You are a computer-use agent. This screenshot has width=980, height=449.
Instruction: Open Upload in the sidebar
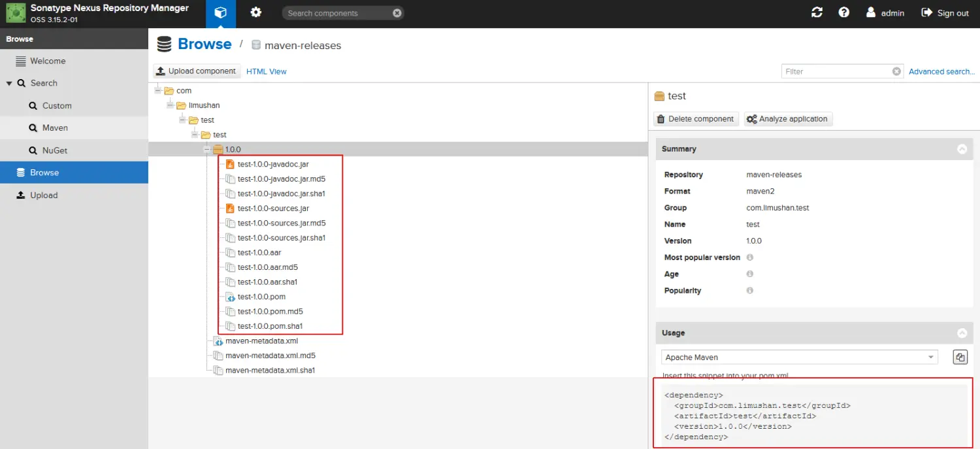tap(74, 195)
